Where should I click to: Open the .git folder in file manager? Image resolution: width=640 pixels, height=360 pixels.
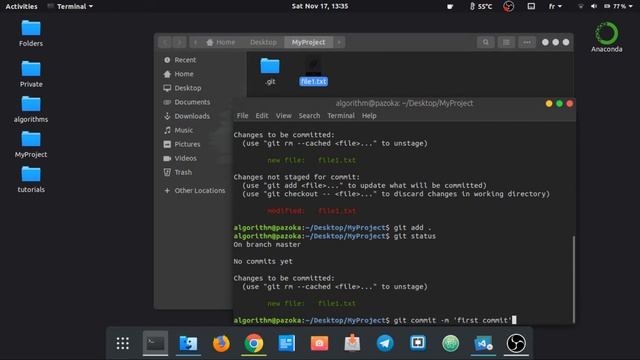270,71
